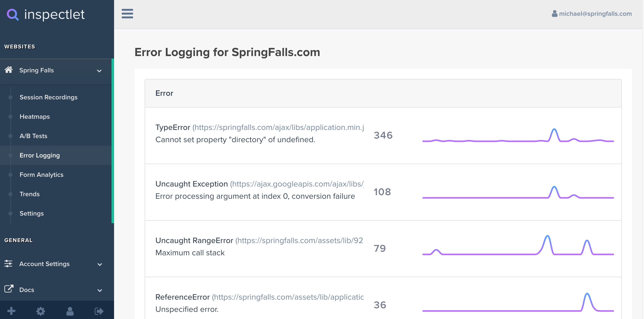Expand the Account Settings section

point(100,265)
